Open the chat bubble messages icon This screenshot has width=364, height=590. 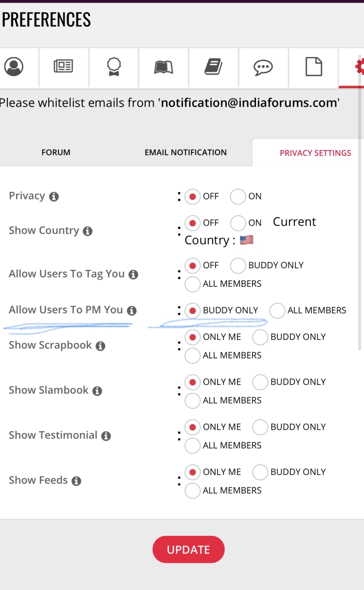pos(263,67)
